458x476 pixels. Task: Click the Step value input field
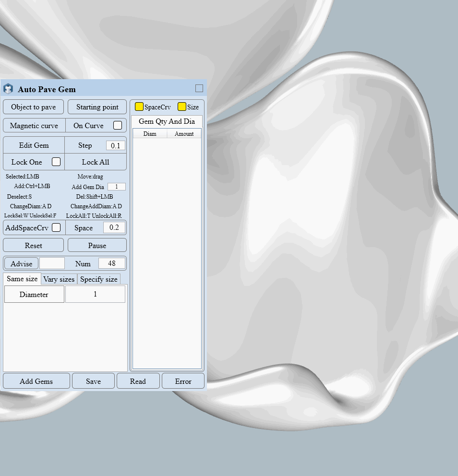(x=115, y=145)
